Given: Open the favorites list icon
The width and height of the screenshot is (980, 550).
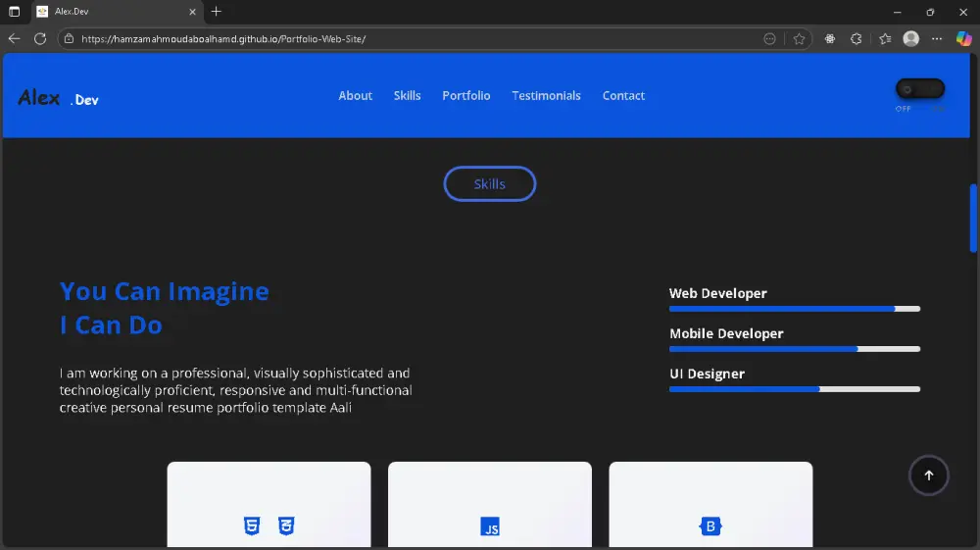Looking at the screenshot, I should click(885, 39).
